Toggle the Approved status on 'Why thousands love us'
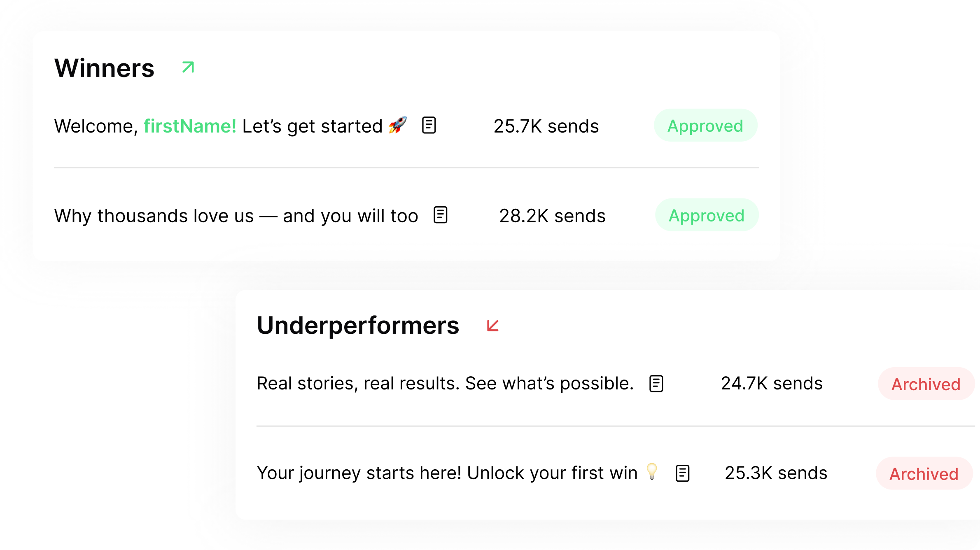The width and height of the screenshot is (980, 550). (707, 215)
